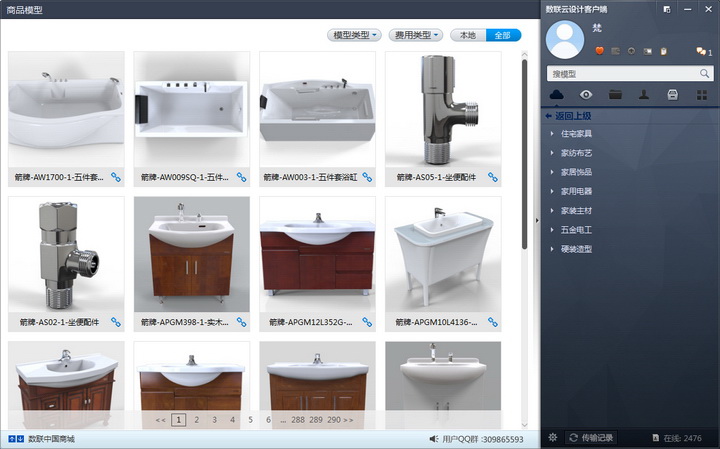Click the model list vertical scrollbar thumb
720x449 pixels.
(524, 155)
